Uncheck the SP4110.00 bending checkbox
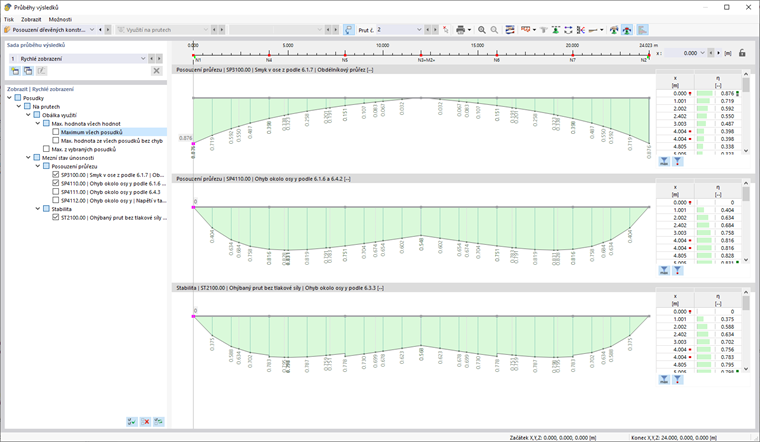 click(55, 183)
